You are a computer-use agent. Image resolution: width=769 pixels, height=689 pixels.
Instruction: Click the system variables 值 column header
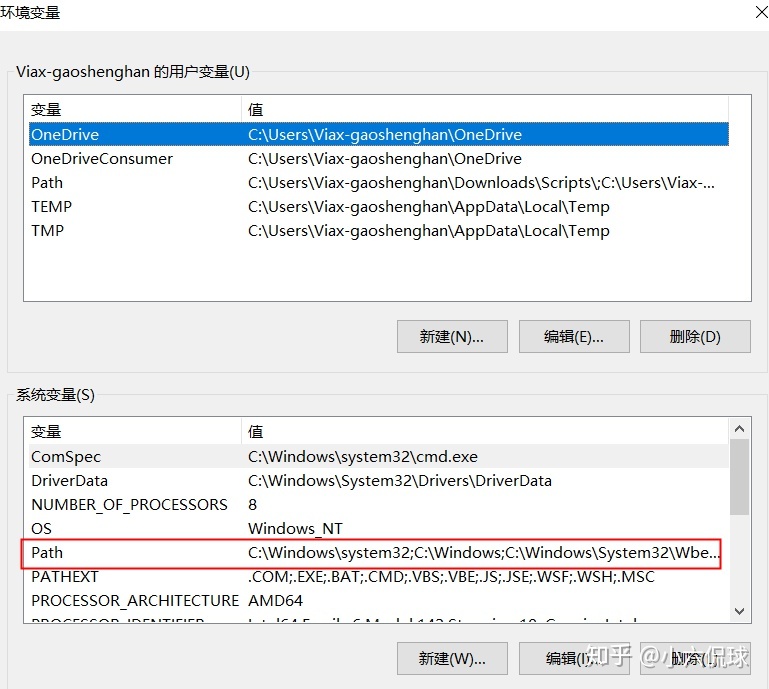pos(485,432)
